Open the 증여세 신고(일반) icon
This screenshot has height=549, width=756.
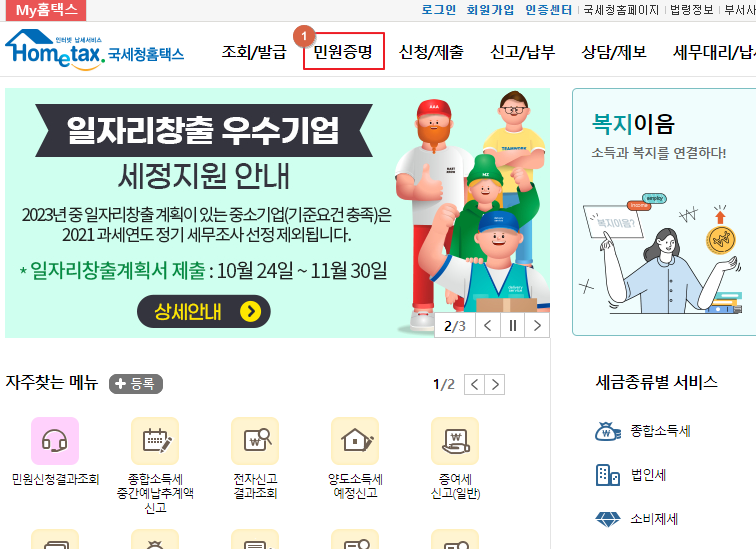455,441
